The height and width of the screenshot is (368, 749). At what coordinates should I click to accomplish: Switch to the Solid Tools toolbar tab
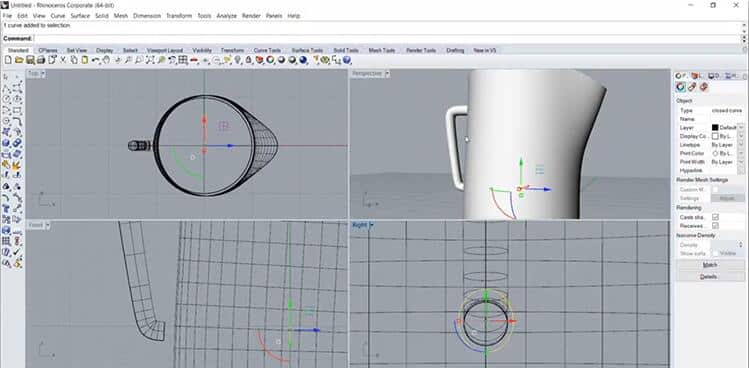(346, 50)
